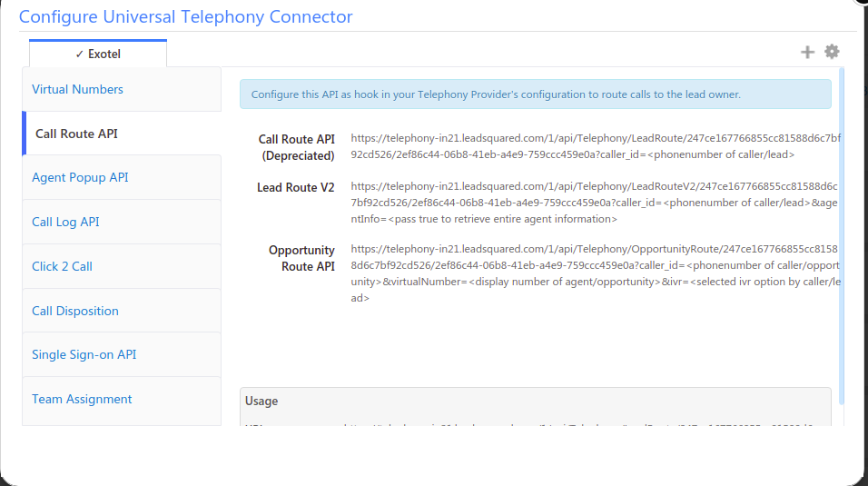Click the blue info banner about API hook
Viewport: 868px width, 486px height.
click(x=536, y=94)
